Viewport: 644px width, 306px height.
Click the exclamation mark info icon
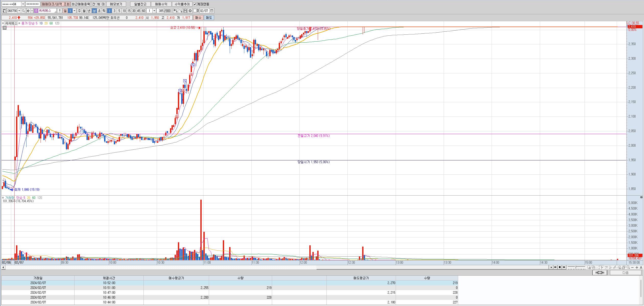point(59,11)
